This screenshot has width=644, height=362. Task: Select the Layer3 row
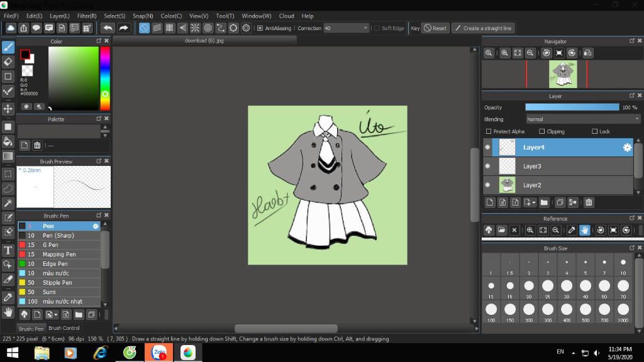pos(558,166)
